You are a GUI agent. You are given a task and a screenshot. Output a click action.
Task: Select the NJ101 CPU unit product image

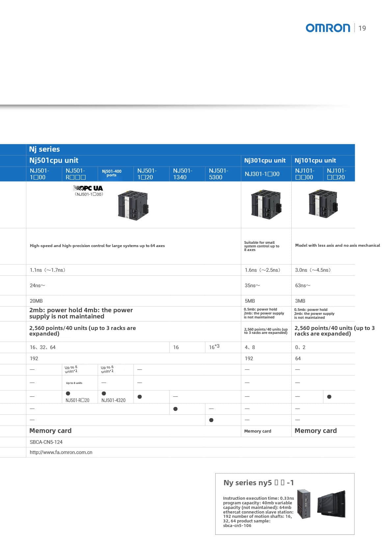[x=323, y=204]
